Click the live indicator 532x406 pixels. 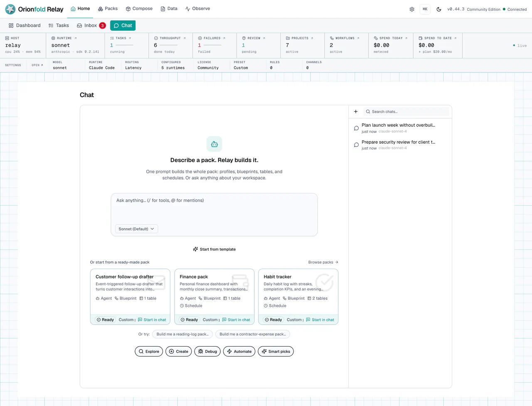click(x=520, y=46)
